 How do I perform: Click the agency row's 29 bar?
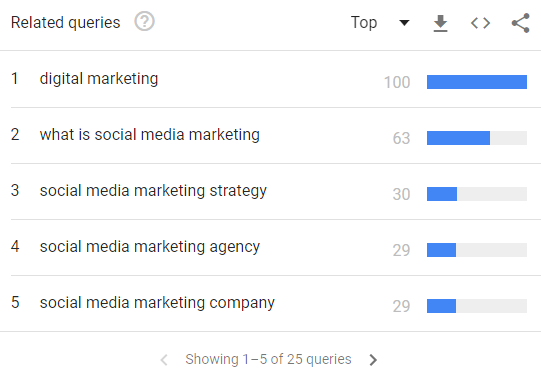(477, 250)
